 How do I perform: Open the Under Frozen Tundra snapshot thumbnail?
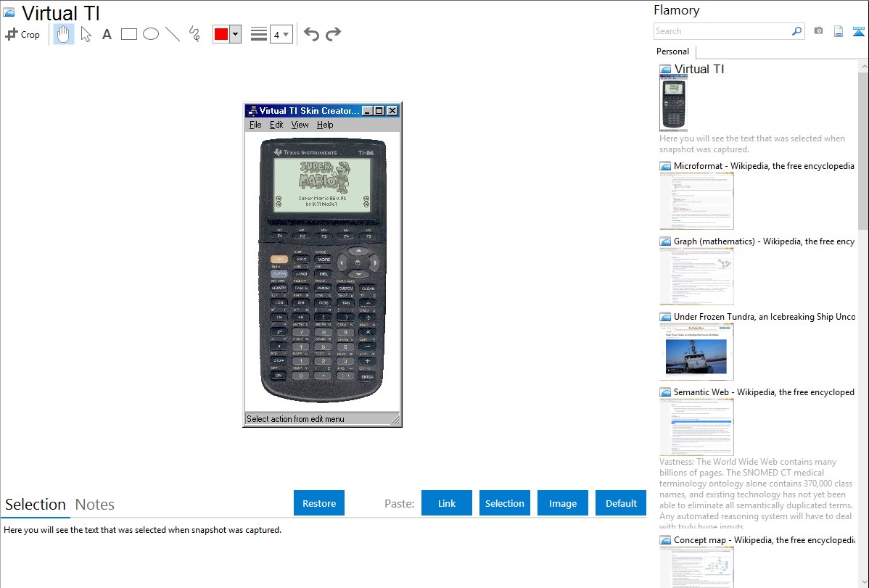696,352
